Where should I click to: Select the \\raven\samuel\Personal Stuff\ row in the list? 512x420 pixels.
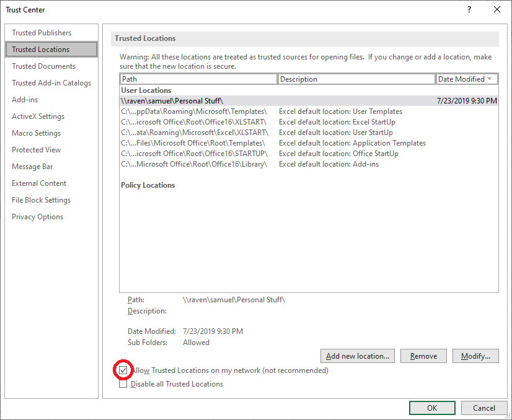tap(309, 101)
